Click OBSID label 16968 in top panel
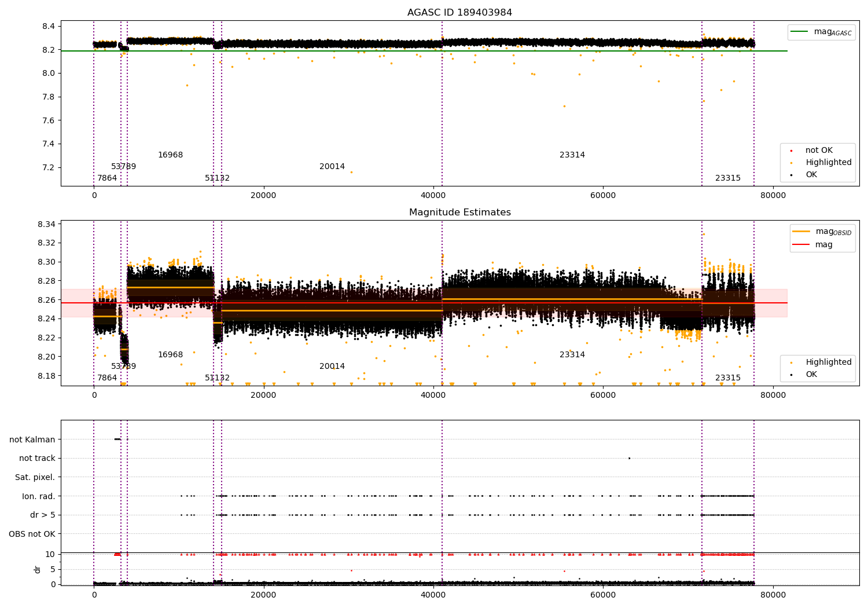 coord(170,155)
